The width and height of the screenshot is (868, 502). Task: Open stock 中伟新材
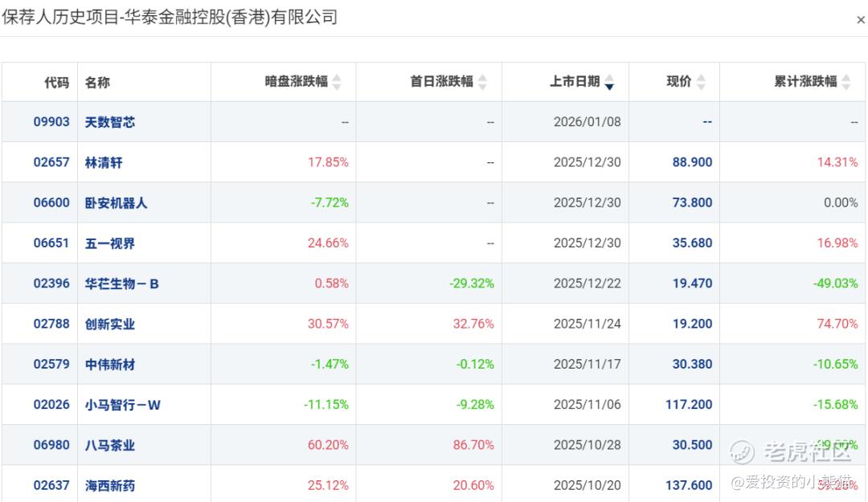pyautogui.click(x=109, y=365)
